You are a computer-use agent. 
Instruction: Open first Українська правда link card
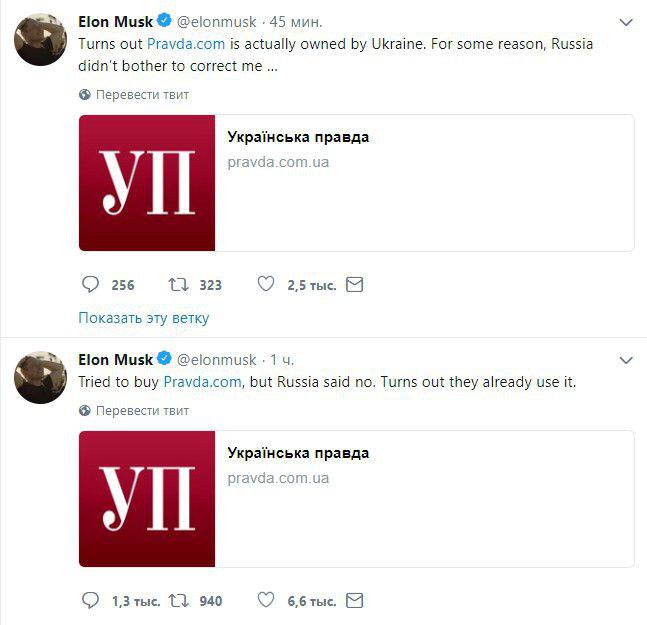[356, 183]
